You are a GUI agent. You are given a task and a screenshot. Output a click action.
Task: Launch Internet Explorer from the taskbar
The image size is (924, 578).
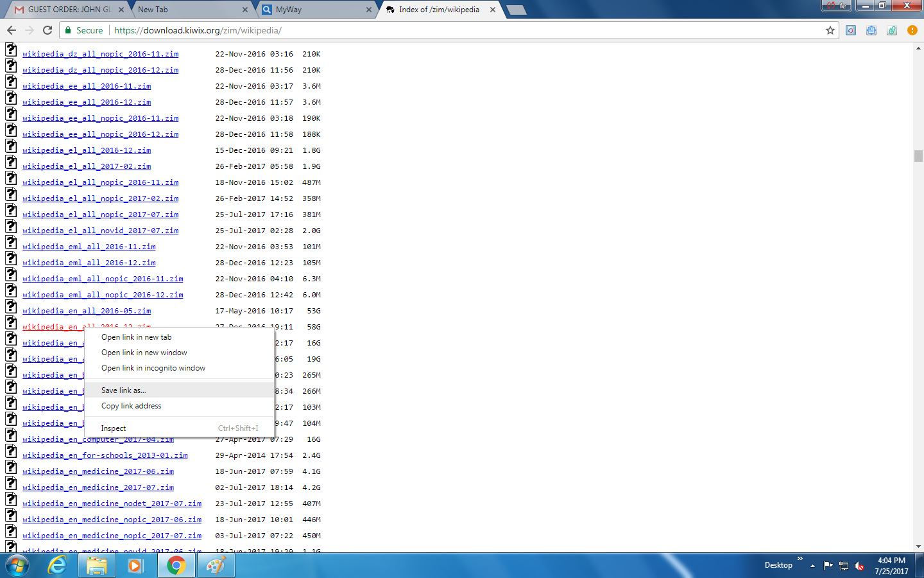click(57, 566)
